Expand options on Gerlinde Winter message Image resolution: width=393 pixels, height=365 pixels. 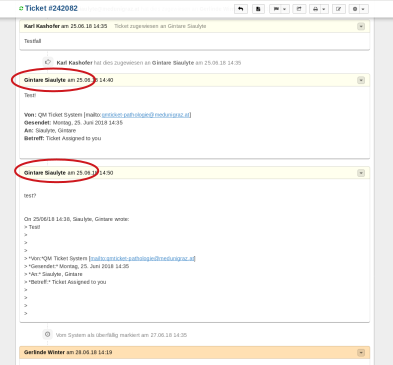361,352
